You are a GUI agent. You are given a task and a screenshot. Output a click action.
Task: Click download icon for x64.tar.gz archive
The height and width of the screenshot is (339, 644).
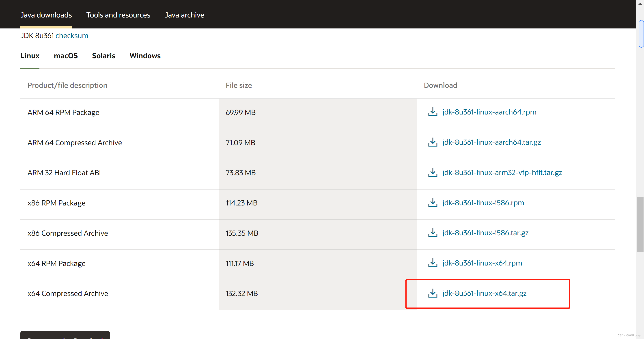coord(433,293)
